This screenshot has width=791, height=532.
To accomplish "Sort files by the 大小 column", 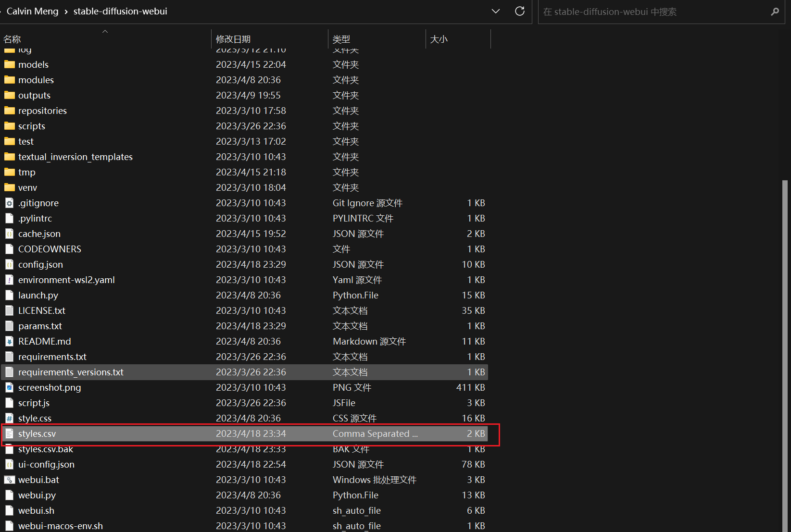I will (x=458, y=39).
